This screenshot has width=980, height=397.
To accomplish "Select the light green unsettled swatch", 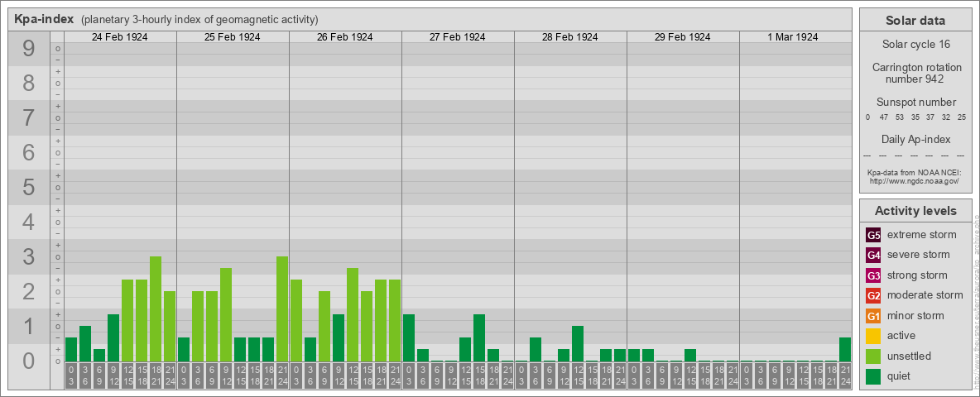I will 873,356.
